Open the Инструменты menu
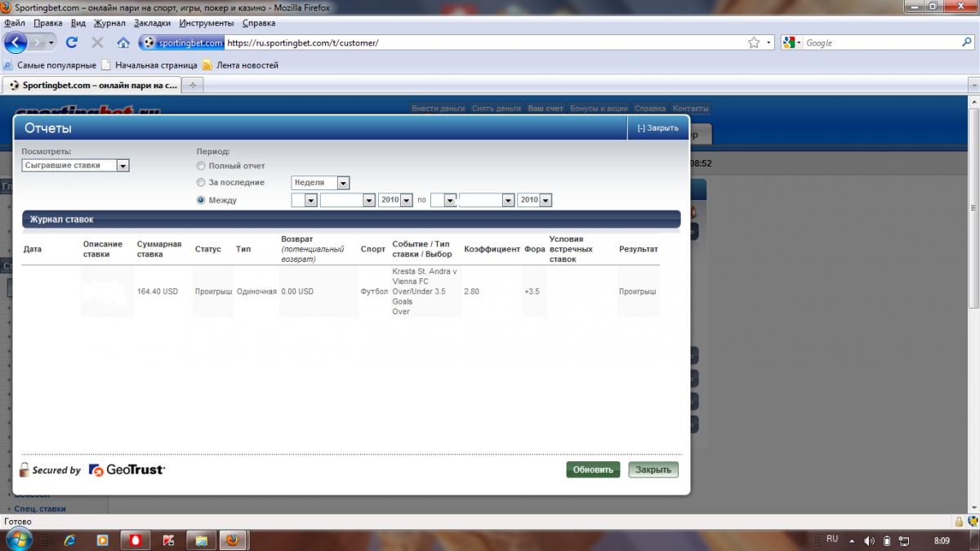Screen dimensions: 980x551 206,23
